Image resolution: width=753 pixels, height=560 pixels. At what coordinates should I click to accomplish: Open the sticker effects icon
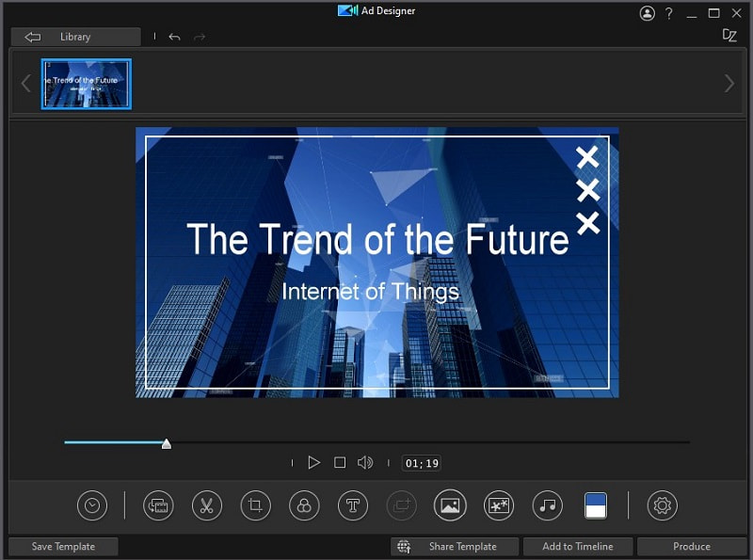(x=499, y=505)
